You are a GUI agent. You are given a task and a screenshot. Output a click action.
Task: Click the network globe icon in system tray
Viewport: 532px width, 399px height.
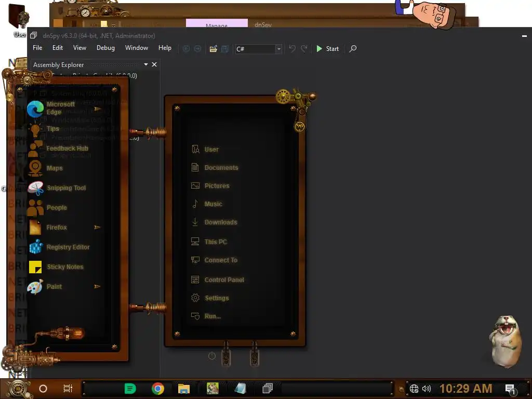pos(414,389)
